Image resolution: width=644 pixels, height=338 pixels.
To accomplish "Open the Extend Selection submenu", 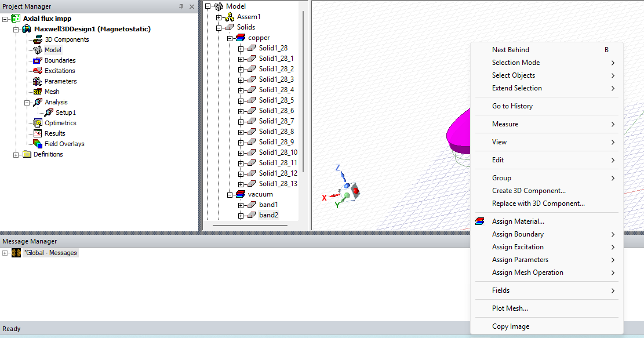I will 547,88.
